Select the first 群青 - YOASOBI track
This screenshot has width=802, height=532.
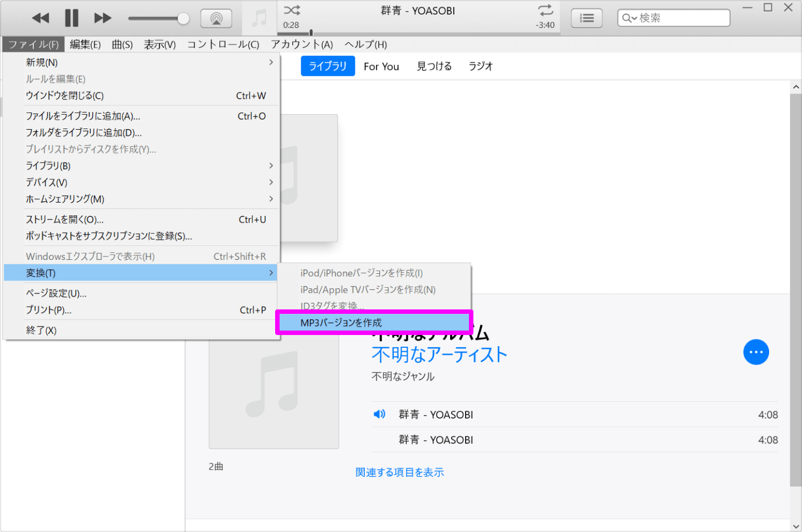pos(575,415)
